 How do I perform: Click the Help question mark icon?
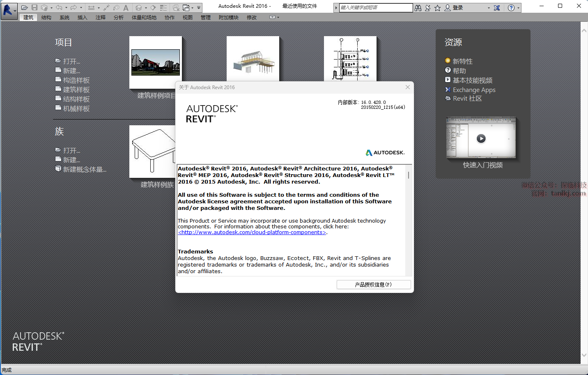511,8
